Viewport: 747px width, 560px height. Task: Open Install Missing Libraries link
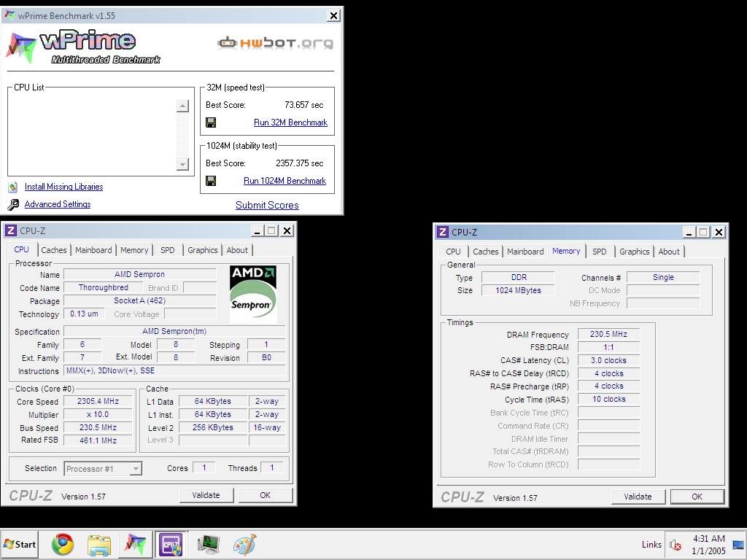pos(64,187)
